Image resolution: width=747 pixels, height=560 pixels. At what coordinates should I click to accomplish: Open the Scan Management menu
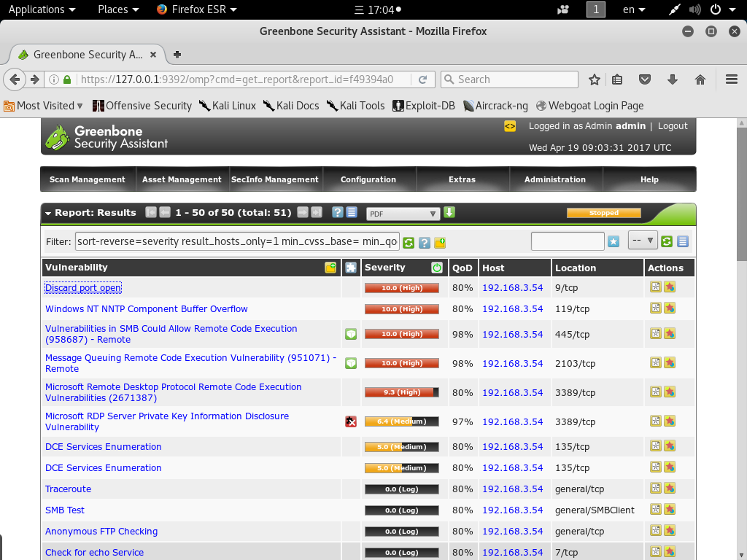pyautogui.click(x=88, y=179)
